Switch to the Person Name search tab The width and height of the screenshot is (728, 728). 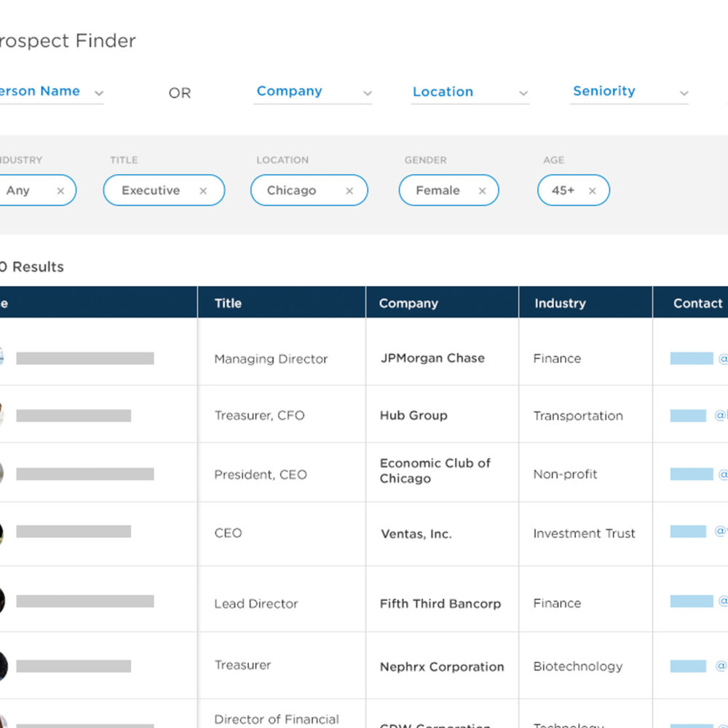[x=44, y=91]
